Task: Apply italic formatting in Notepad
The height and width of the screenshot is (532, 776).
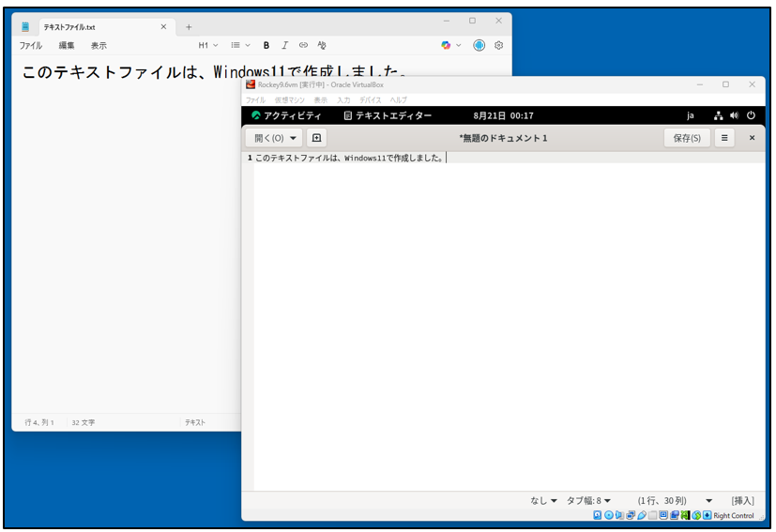Action: point(284,45)
